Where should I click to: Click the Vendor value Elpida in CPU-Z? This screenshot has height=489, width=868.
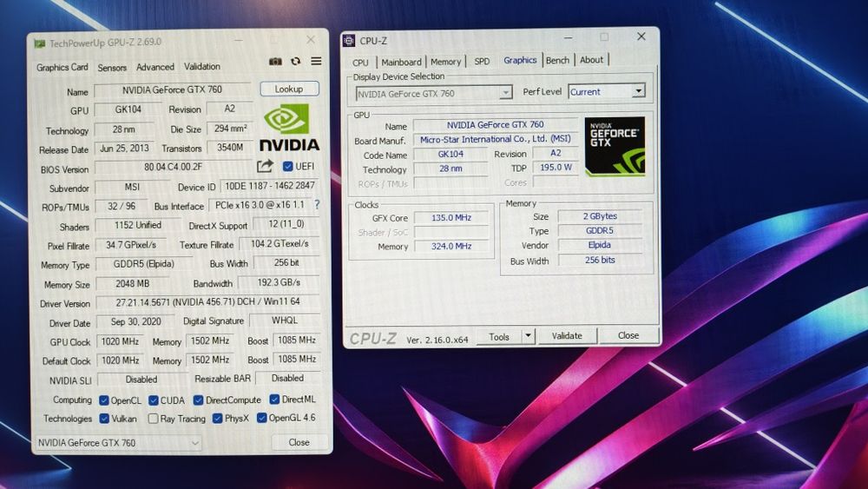pyautogui.click(x=600, y=245)
